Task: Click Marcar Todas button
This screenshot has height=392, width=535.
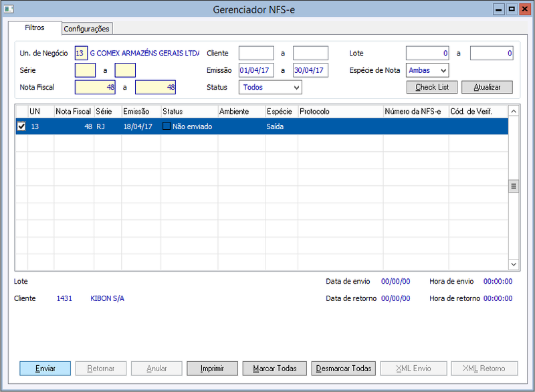Action: click(x=275, y=369)
